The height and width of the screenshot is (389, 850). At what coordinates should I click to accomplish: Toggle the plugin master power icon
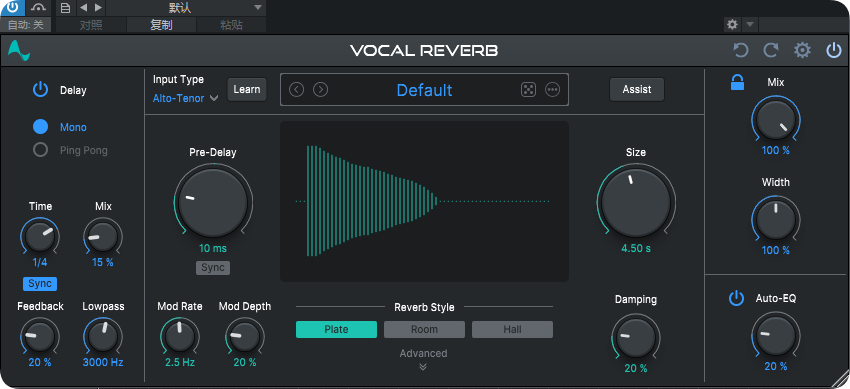pos(833,50)
